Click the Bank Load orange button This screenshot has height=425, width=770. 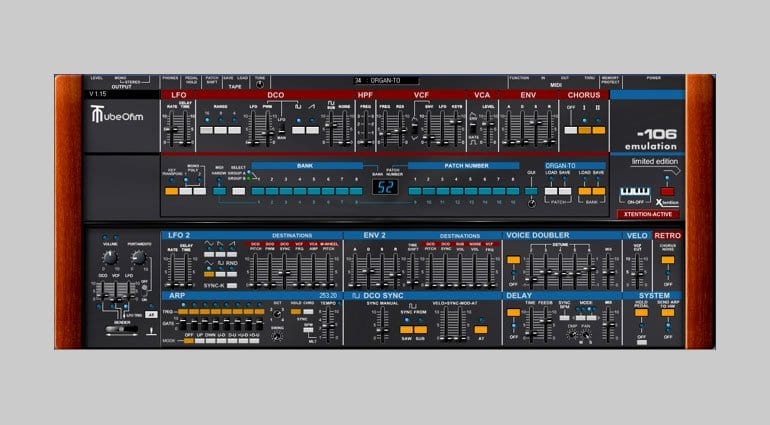[584, 191]
